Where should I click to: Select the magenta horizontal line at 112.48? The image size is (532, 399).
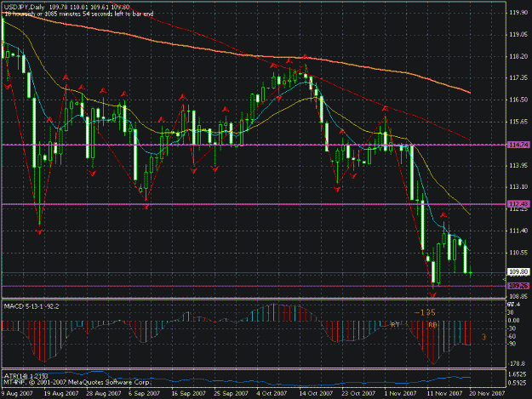tap(254, 204)
